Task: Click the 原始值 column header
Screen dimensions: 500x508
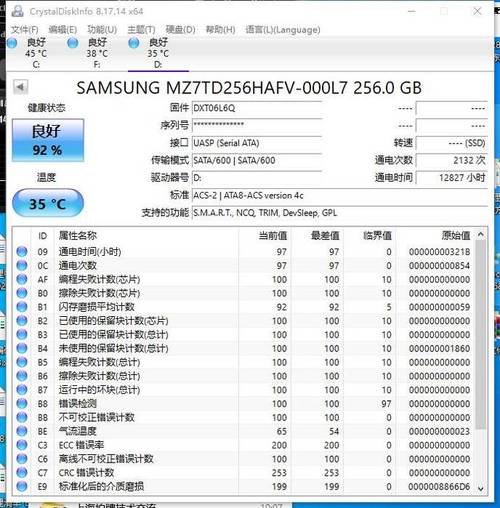Action: 435,236
